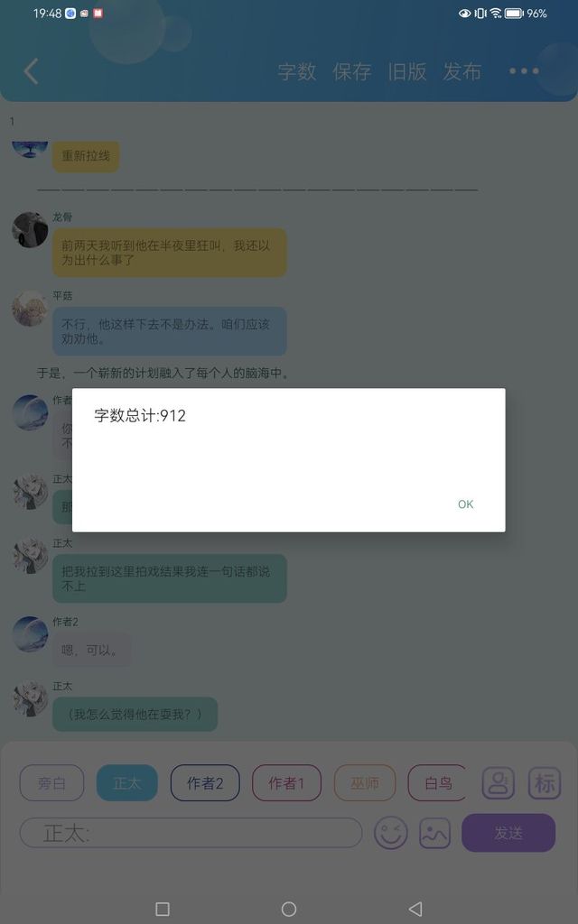
Task: Open 字数 word count menu item
Action: tap(297, 71)
